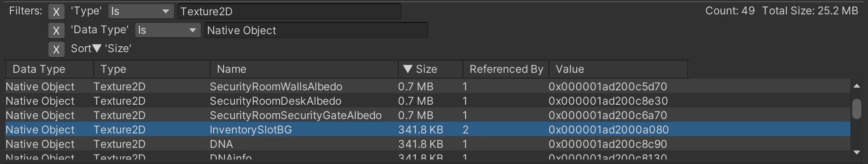Remove the 'Data Type' filter with X
Image resolution: width=868 pixels, height=164 pixels.
(x=56, y=31)
